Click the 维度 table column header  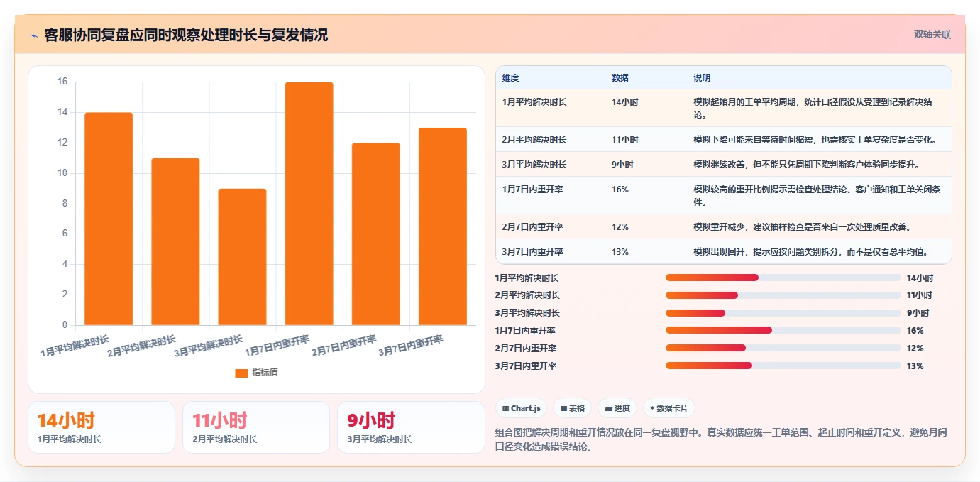coord(510,78)
